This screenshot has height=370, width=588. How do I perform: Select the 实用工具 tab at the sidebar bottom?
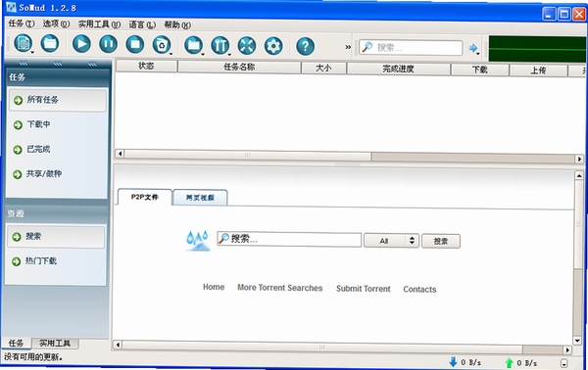(x=55, y=344)
